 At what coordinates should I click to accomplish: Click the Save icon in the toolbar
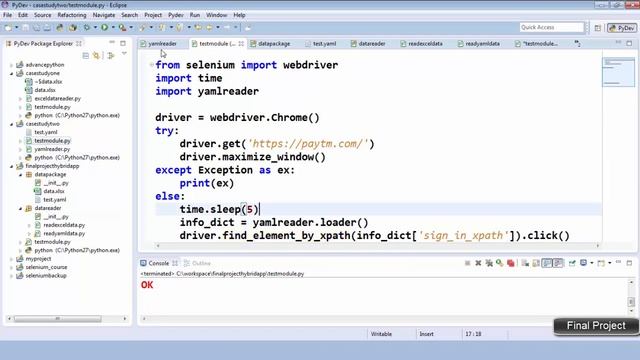[x=25, y=27]
